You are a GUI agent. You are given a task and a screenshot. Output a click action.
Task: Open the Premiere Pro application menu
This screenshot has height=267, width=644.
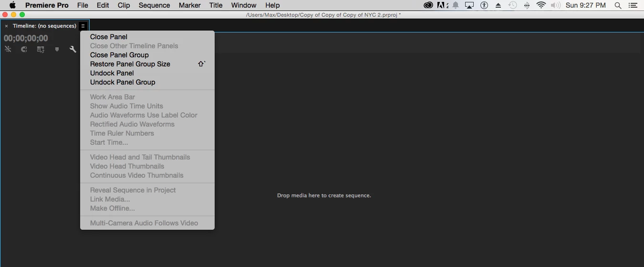point(47,5)
